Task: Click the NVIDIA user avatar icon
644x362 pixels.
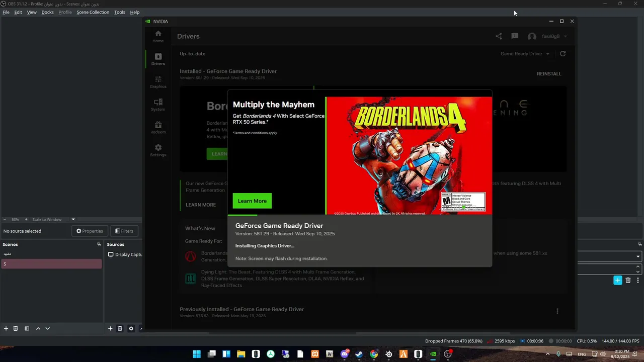Action: point(532,37)
